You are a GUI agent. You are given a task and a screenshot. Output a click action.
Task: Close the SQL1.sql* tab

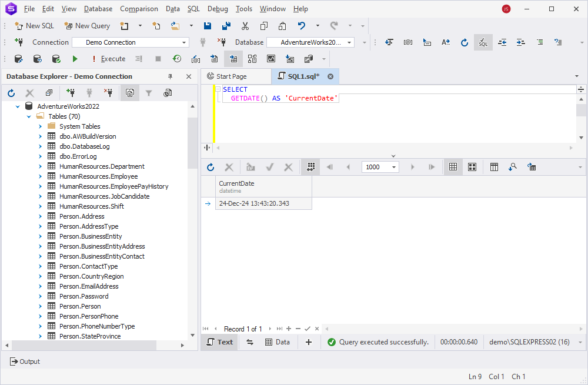[330, 76]
